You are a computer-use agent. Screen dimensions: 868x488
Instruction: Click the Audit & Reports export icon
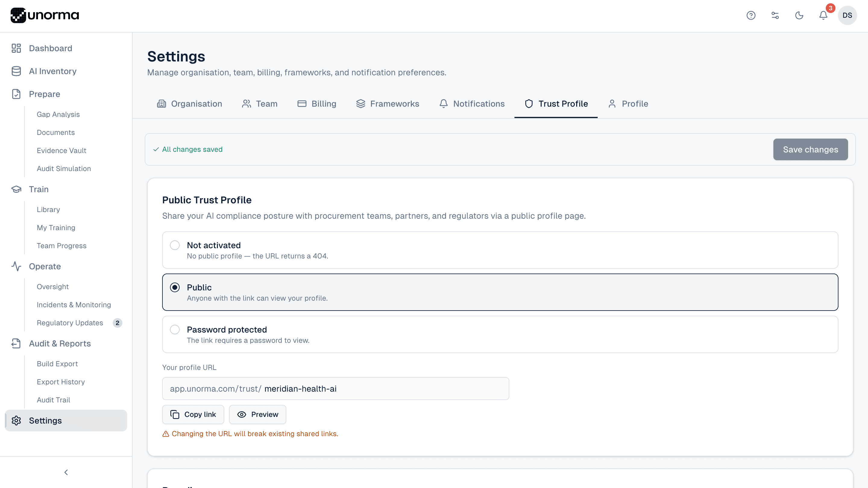tap(16, 343)
